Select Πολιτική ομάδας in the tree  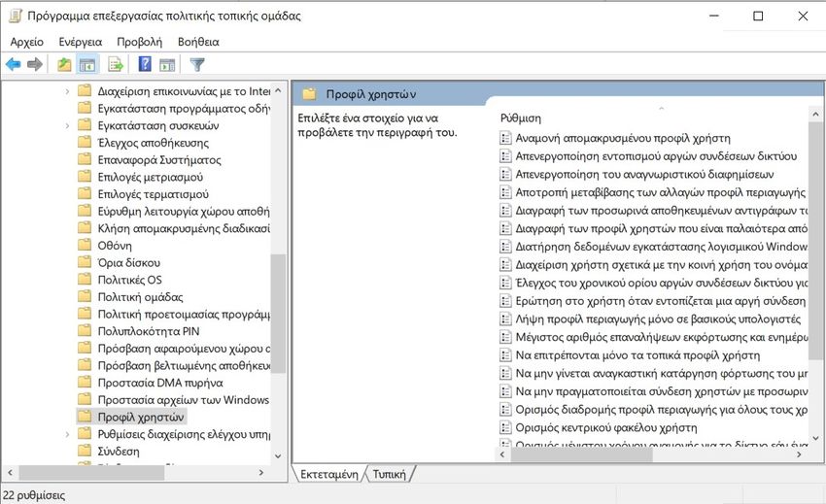[140, 296]
